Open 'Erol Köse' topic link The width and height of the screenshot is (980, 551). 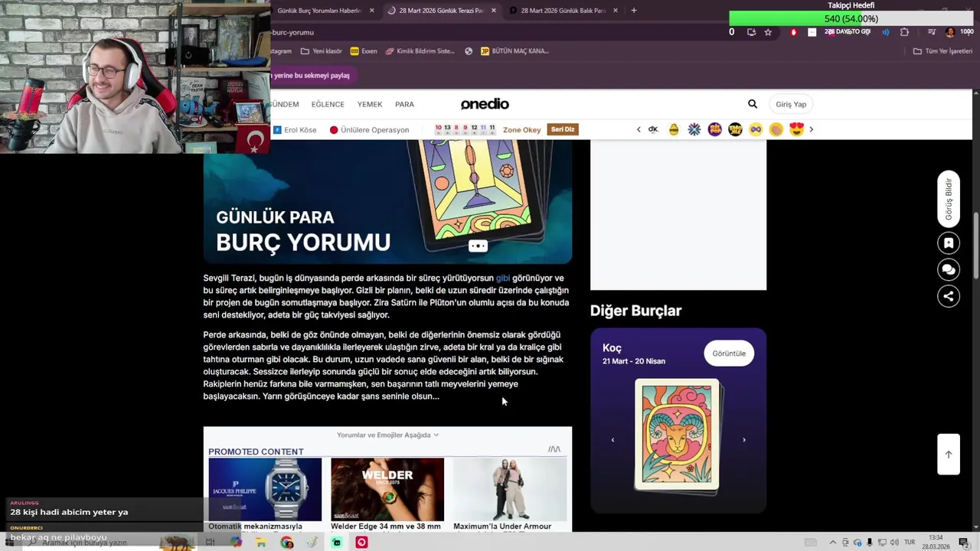pyautogui.click(x=295, y=130)
